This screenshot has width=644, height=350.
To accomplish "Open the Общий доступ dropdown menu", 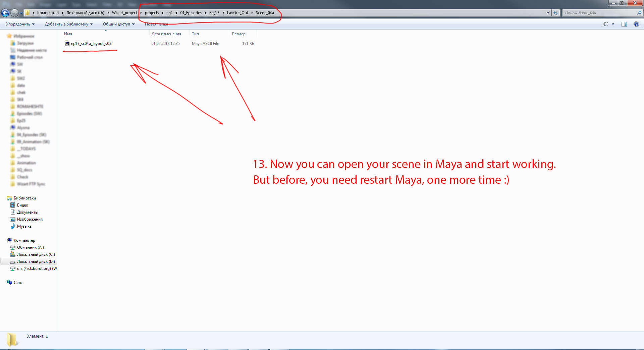I will 118,24.
